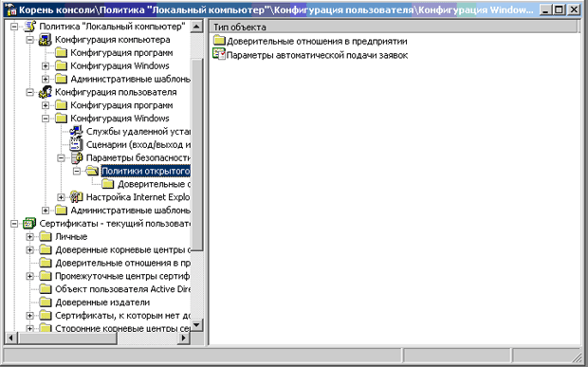The height and width of the screenshot is (367, 588).
Task: Click the tree horizontal scrollbar thumb
Action: point(68,339)
